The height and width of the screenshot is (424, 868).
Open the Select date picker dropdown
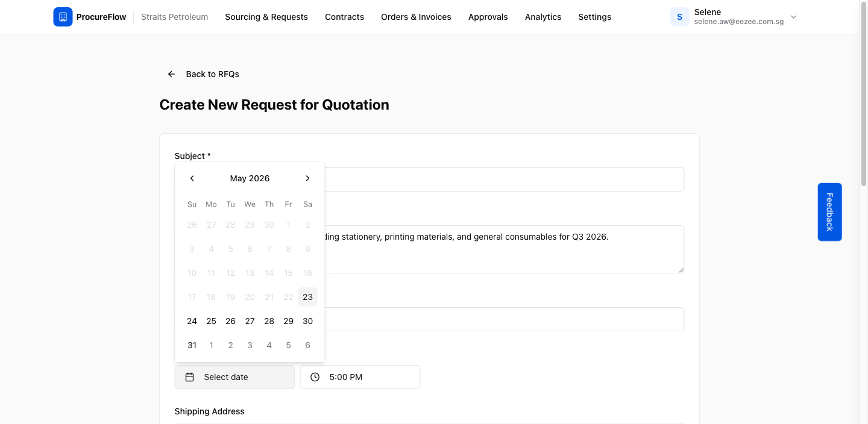pos(234,377)
